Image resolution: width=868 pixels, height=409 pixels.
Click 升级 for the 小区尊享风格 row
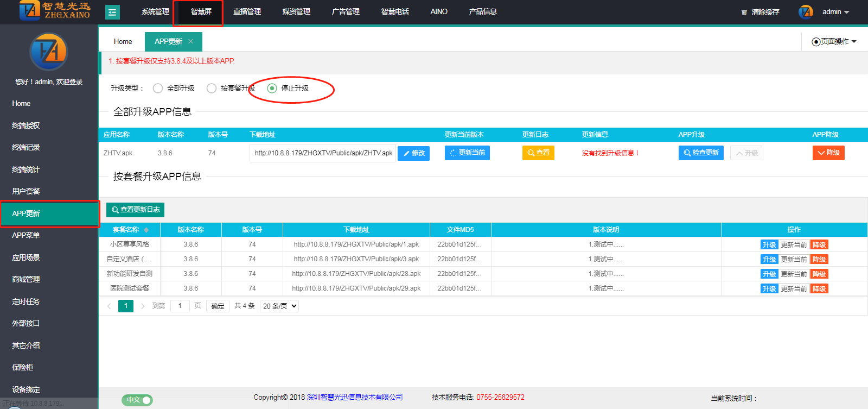click(769, 244)
